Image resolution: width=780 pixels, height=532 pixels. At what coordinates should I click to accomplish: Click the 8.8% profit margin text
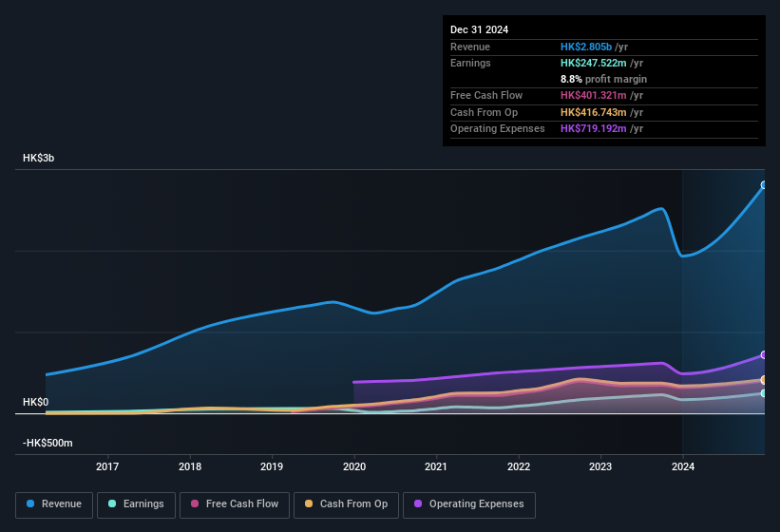coord(604,79)
